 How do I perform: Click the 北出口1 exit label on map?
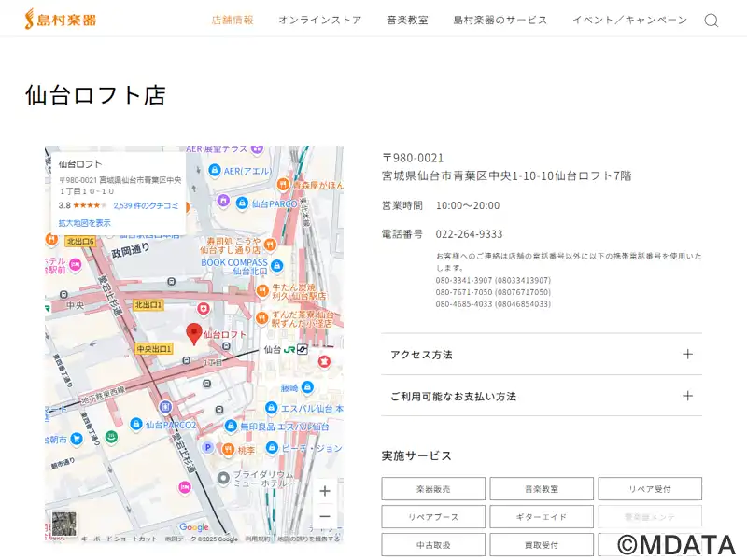pos(148,305)
